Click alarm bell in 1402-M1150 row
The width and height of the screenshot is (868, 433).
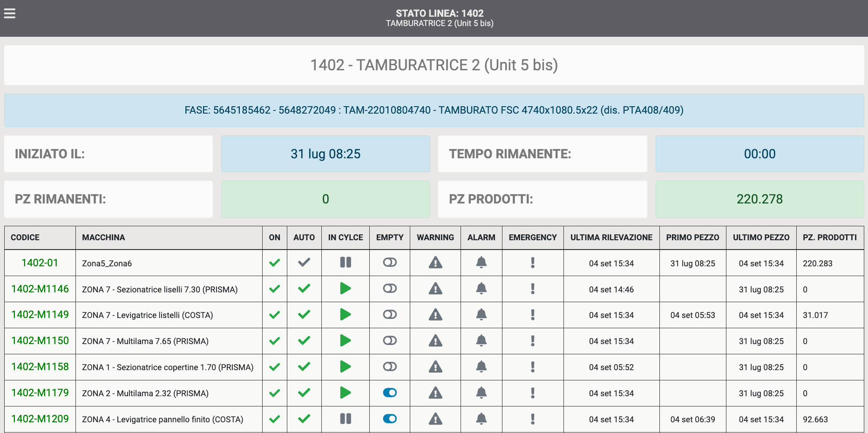coord(481,341)
